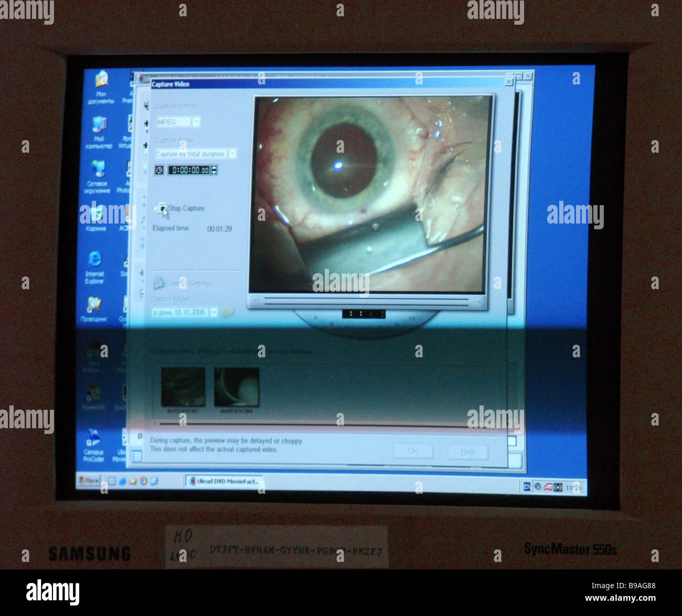Open the Capture folder dropdown dated 18.10.2005
The width and height of the screenshot is (682, 616).
point(184,312)
